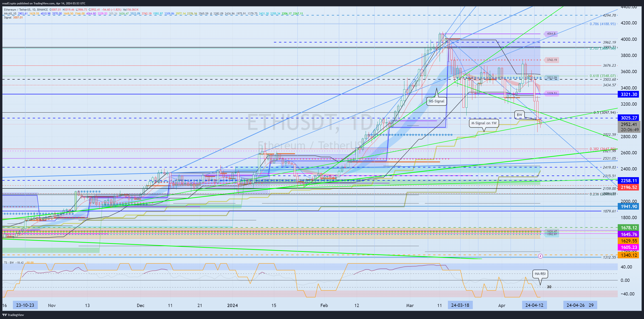This screenshot has width=644, height=319.
Task: Select the BW callout annotation
Action: click(x=519, y=115)
